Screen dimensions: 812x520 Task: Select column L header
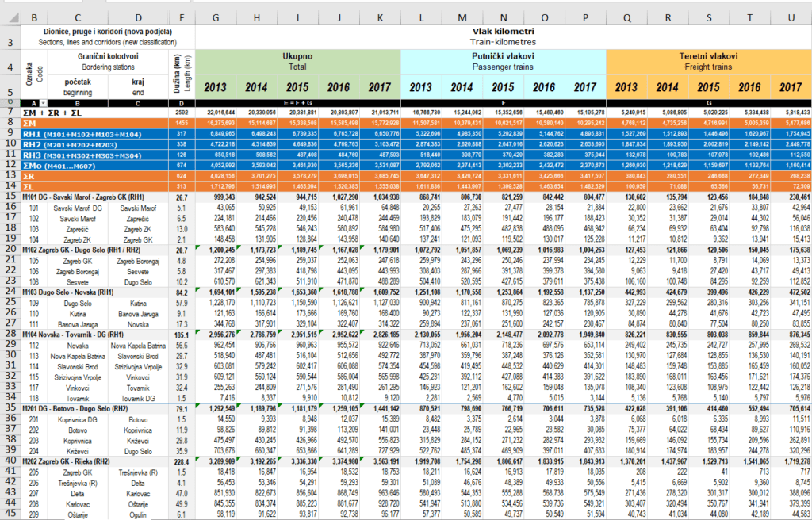(421, 17)
